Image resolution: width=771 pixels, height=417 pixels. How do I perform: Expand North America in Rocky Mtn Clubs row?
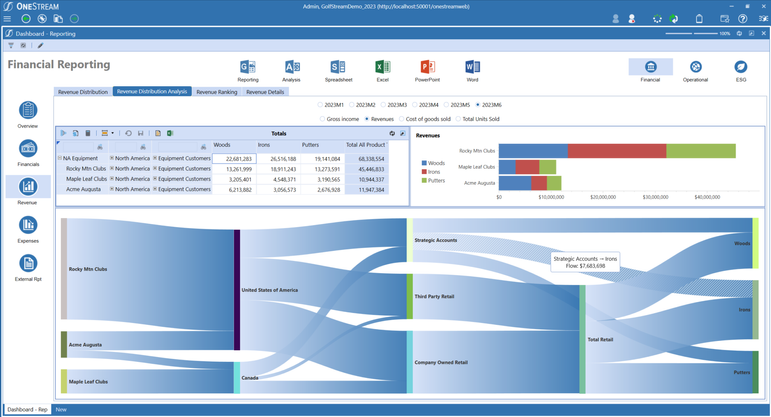(x=112, y=169)
